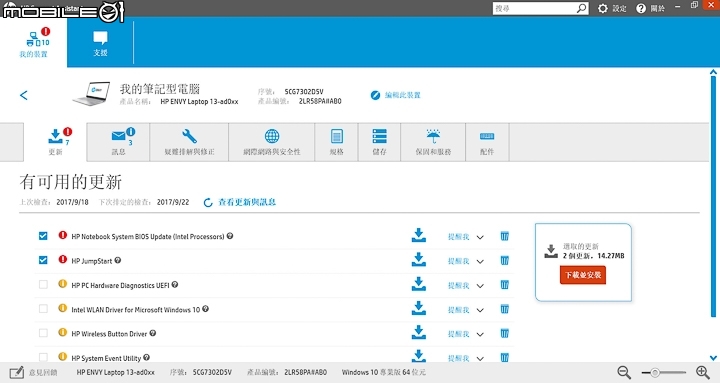
Task: Switch to the Messages tab
Action: point(118,142)
